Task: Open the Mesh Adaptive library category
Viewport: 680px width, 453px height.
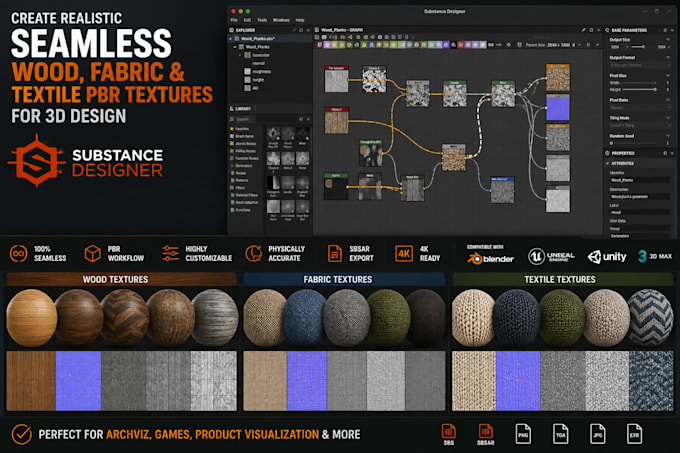Action: tap(243, 202)
